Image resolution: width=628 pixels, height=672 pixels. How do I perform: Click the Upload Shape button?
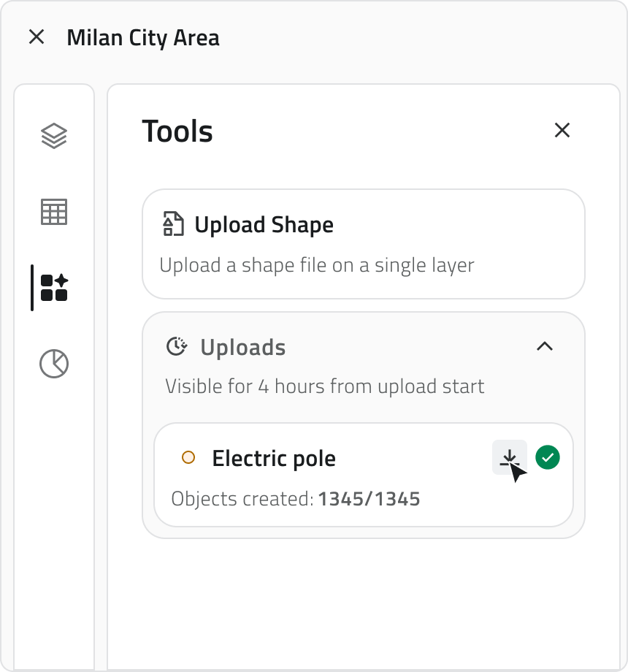[x=363, y=243]
